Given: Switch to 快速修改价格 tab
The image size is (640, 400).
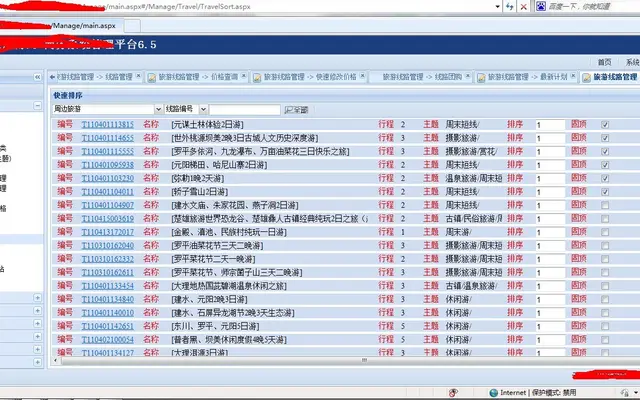Looking at the screenshot, I should click(x=310, y=77).
